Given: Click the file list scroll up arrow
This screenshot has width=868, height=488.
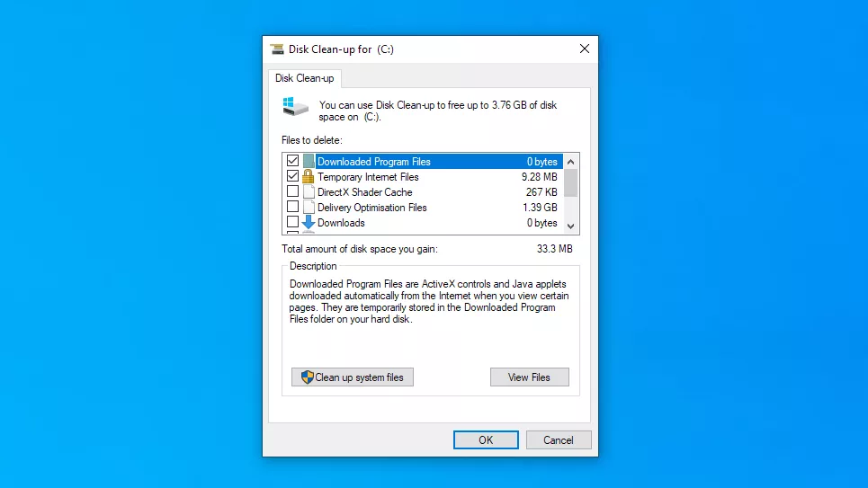Looking at the screenshot, I should 571,162.
